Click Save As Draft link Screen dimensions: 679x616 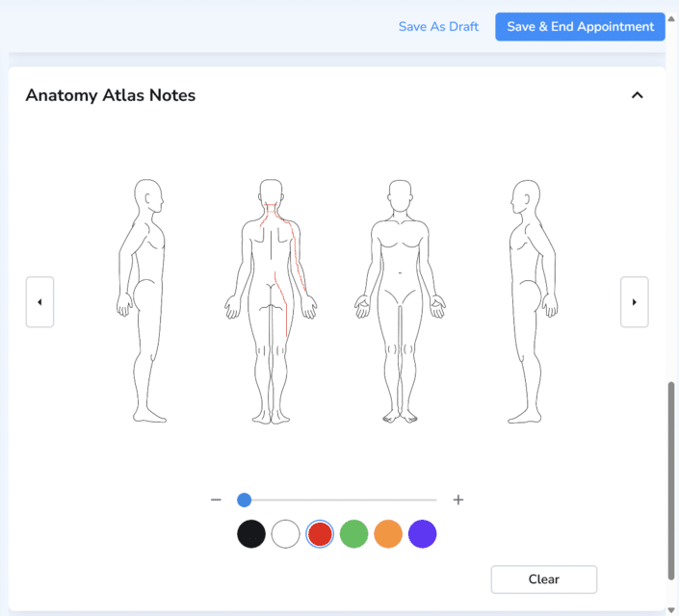tap(438, 27)
